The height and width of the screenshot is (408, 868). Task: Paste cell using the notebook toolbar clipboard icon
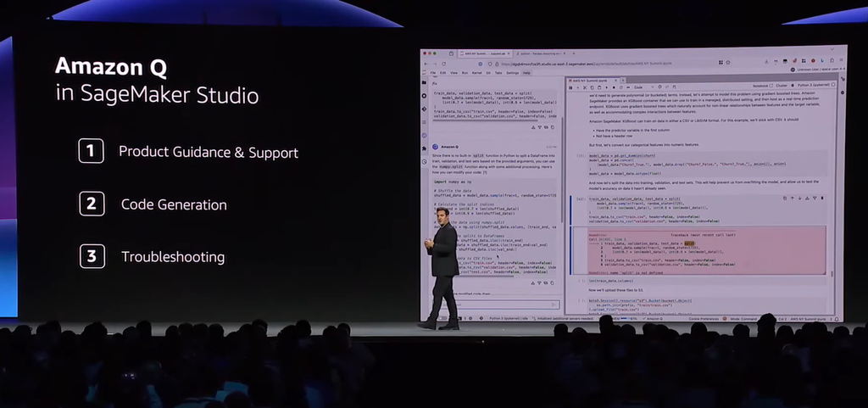click(599, 87)
